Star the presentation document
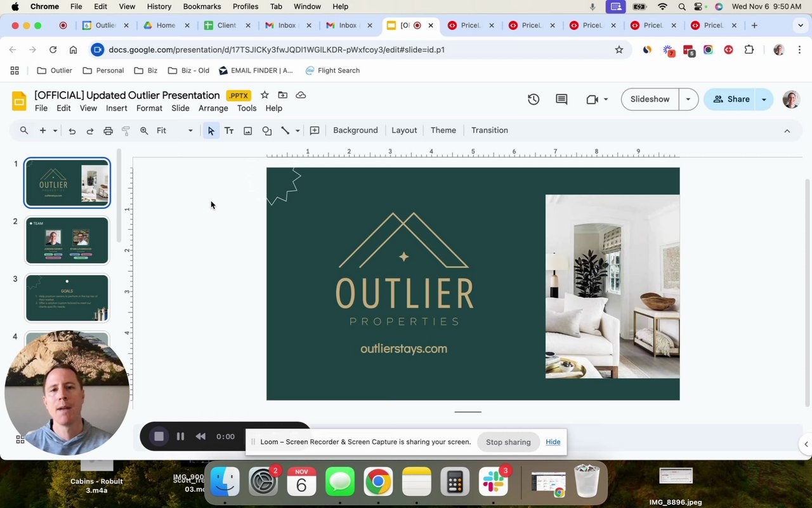 click(265, 95)
